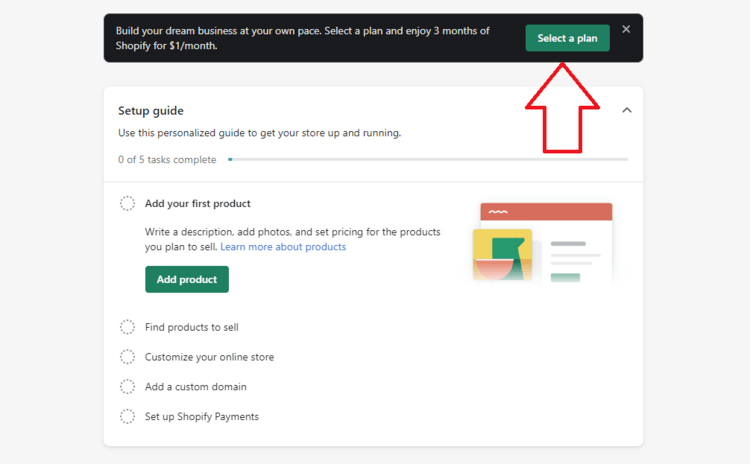Toggle the Find products to sell circle
750x464 pixels.
pos(128,327)
